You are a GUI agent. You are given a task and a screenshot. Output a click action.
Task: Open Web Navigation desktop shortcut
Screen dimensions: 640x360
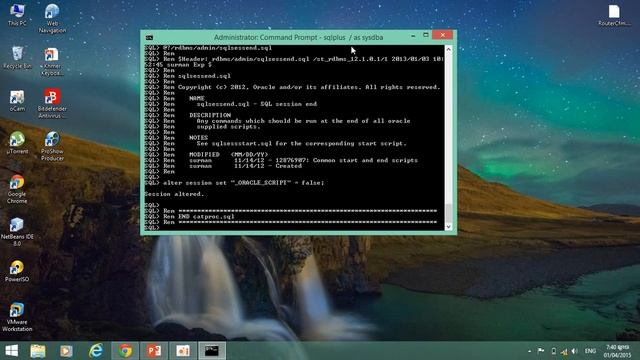coord(52,18)
